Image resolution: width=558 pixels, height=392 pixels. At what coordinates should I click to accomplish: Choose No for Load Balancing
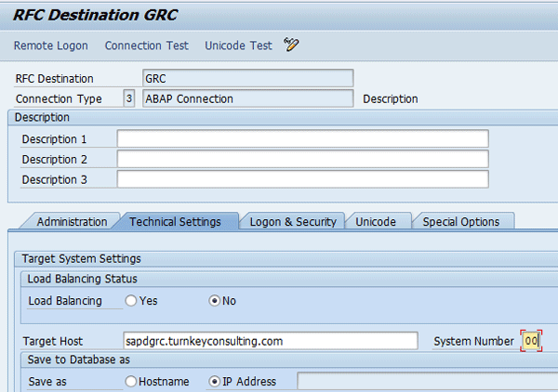[x=216, y=301]
